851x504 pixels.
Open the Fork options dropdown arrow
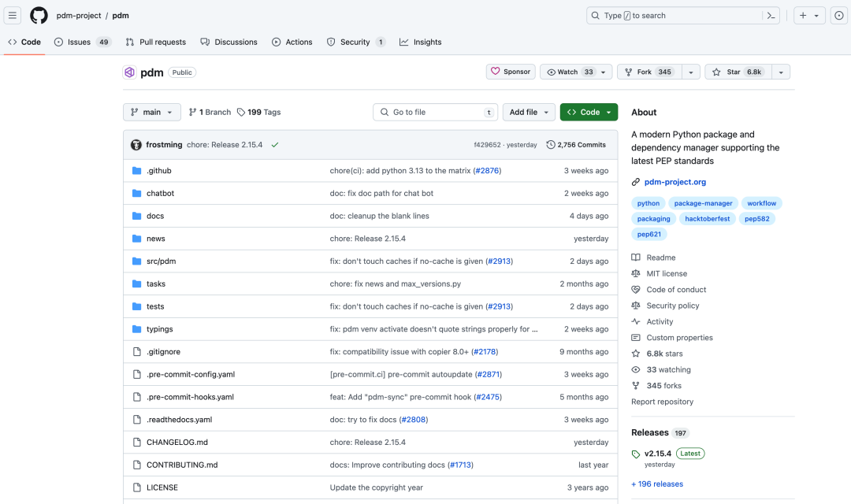click(x=690, y=72)
